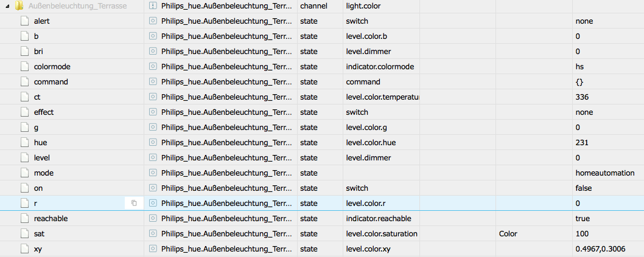Click the value 231 of hue
Screen dimensions: 644x257
[x=582, y=143]
